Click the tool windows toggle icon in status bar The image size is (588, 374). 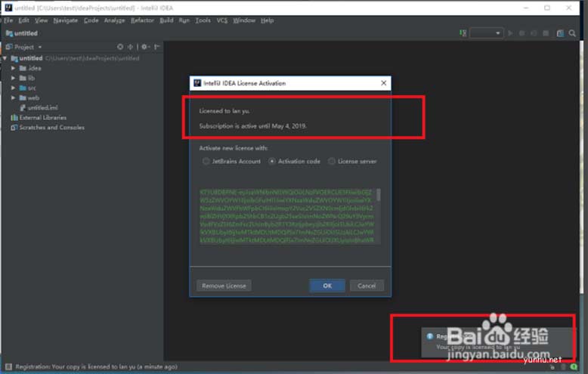8,366
